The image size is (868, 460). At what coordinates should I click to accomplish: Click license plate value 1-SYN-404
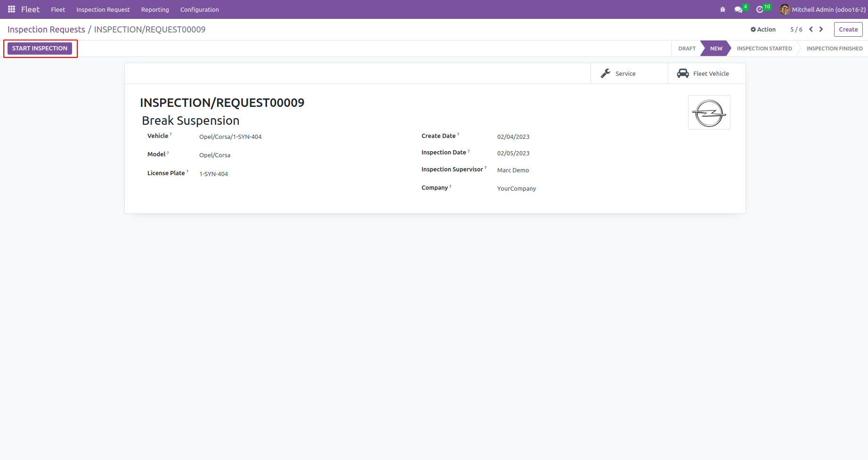(213, 174)
